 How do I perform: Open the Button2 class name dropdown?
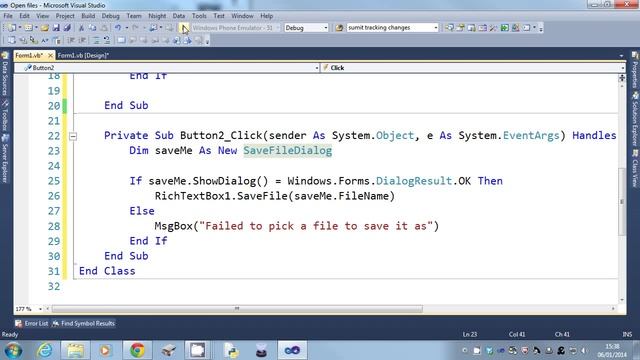(x=317, y=68)
